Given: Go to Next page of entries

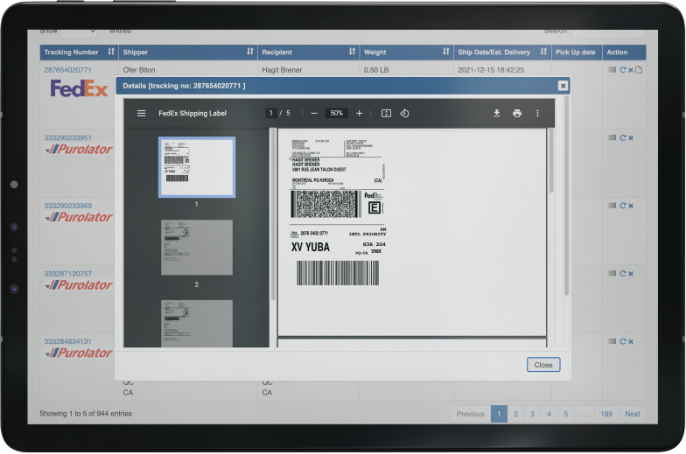Looking at the screenshot, I should (632, 413).
